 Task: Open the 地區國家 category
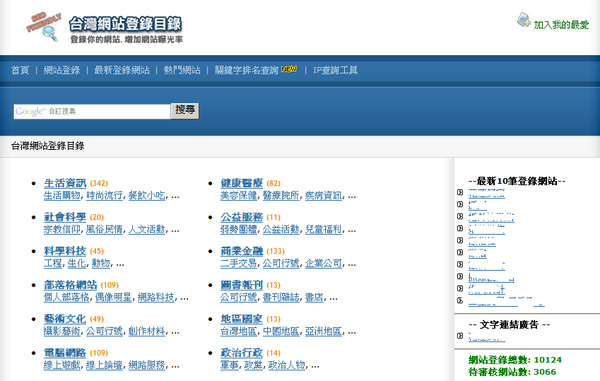tap(241, 319)
